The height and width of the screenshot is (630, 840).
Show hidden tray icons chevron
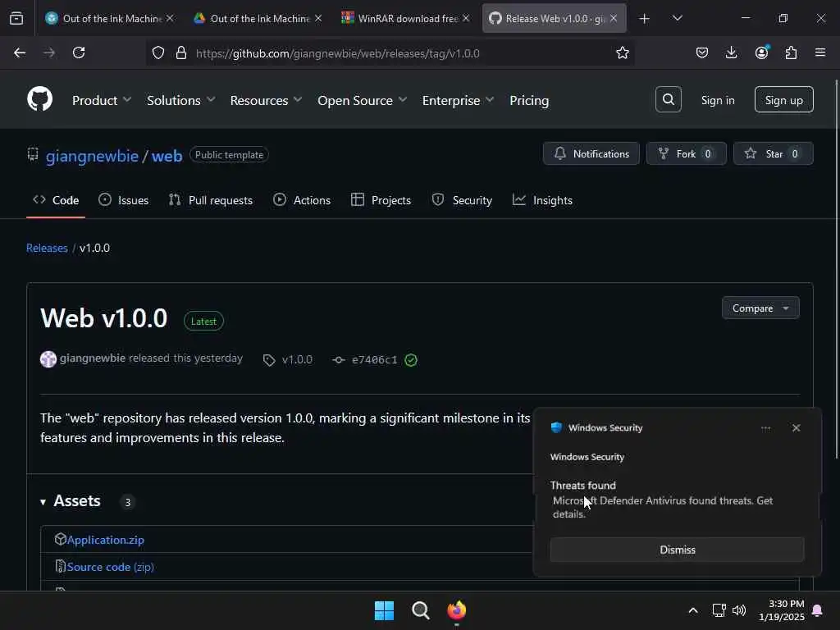click(692, 610)
